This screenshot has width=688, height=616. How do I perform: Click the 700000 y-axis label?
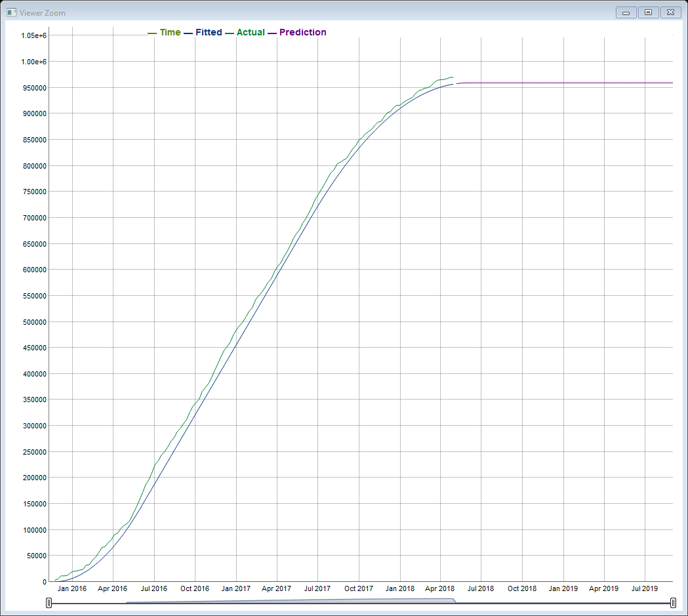35,218
